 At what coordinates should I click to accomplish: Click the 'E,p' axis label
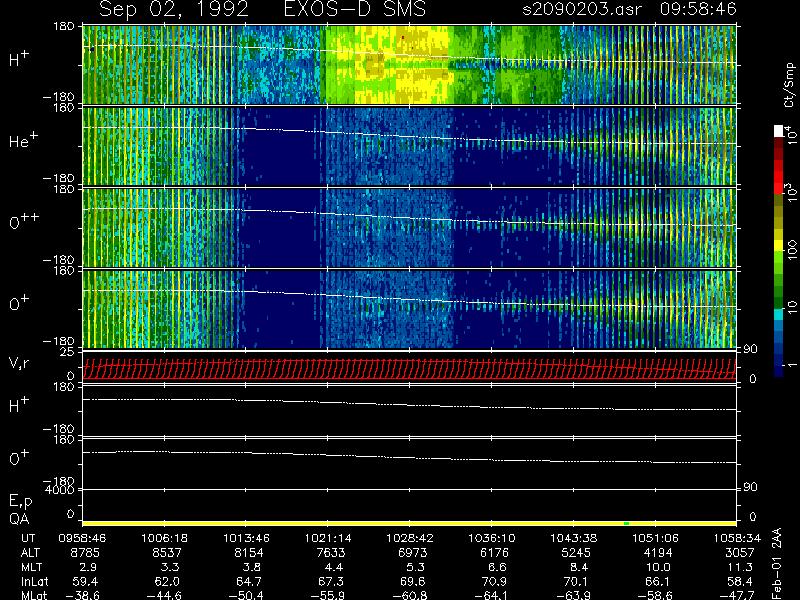click(20, 502)
